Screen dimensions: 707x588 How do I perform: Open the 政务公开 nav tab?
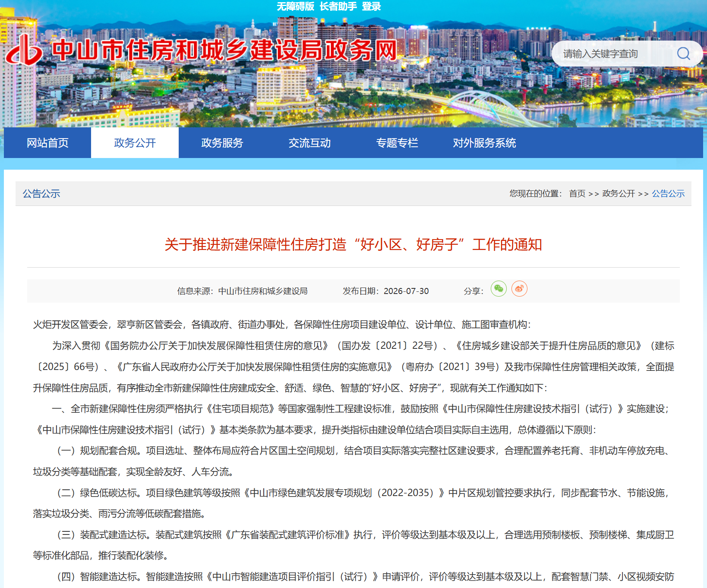[x=135, y=143]
